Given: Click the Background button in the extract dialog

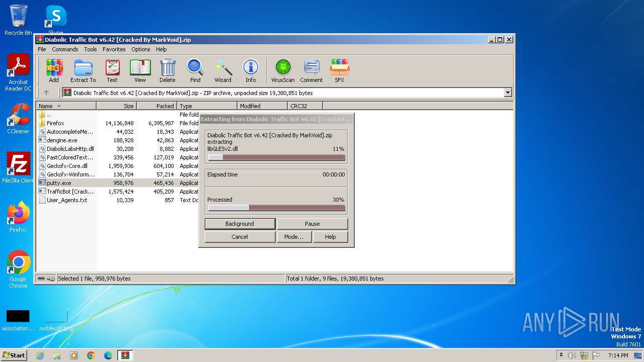Looking at the screenshot, I should (x=240, y=224).
